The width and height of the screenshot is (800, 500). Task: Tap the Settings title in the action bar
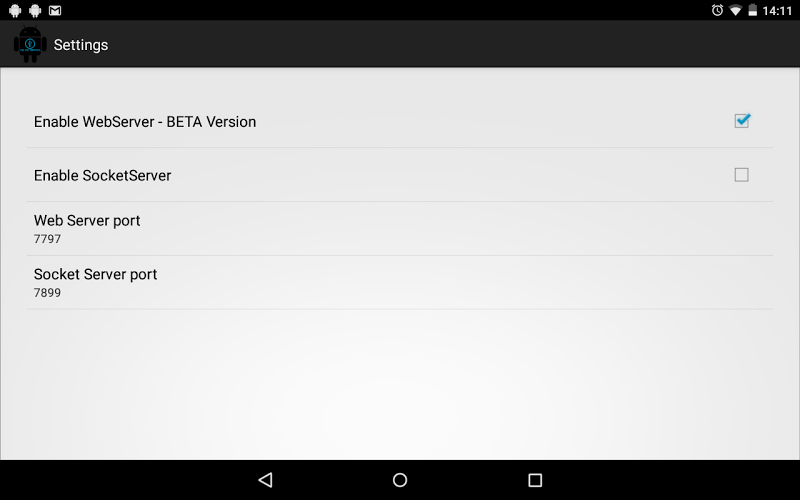click(x=81, y=45)
